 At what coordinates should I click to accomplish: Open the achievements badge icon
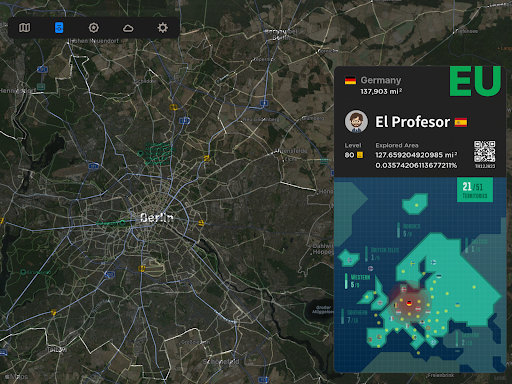click(94, 28)
